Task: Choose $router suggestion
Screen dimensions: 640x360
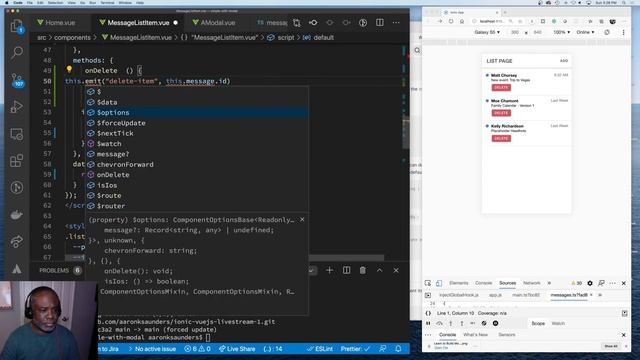Action: 196,206
